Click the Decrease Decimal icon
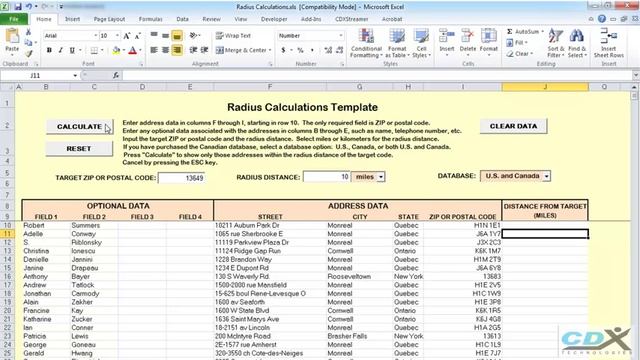This screenshot has height=360, width=640. point(339,50)
